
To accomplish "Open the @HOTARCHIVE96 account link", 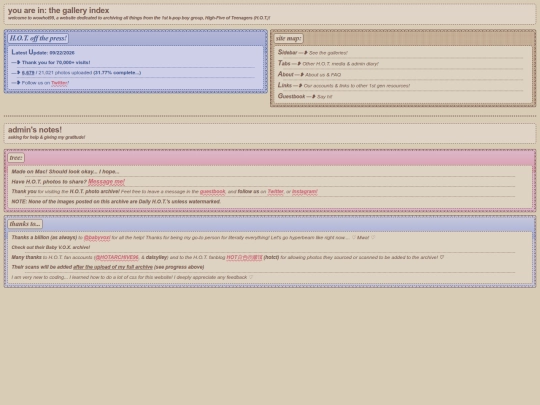I will pyautogui.click(x=117, y=257).
